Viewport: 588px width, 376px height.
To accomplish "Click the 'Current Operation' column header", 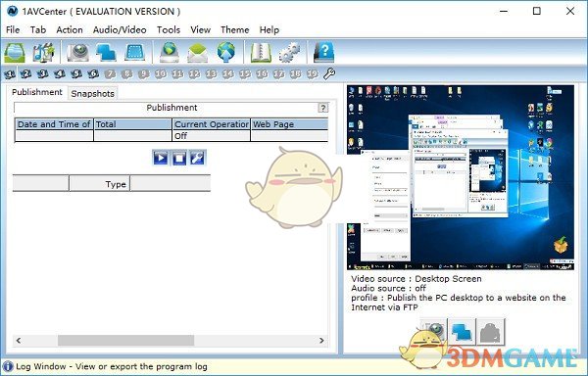I will (x=212, y=124).
